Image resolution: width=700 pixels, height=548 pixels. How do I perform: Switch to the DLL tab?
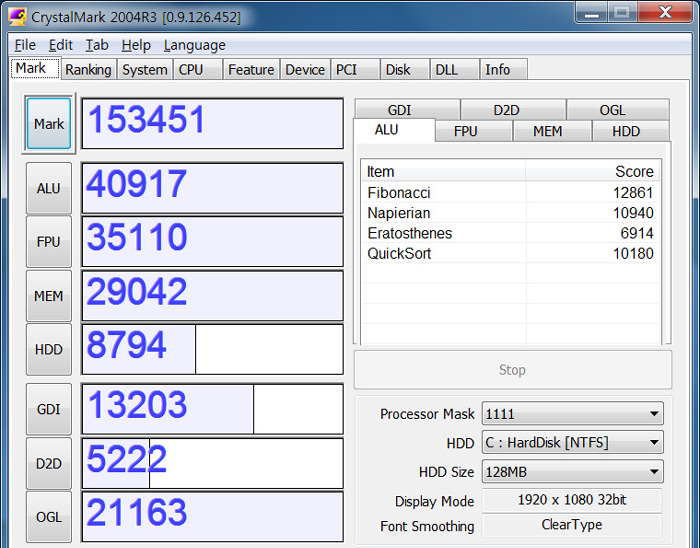tap(454, 70)
